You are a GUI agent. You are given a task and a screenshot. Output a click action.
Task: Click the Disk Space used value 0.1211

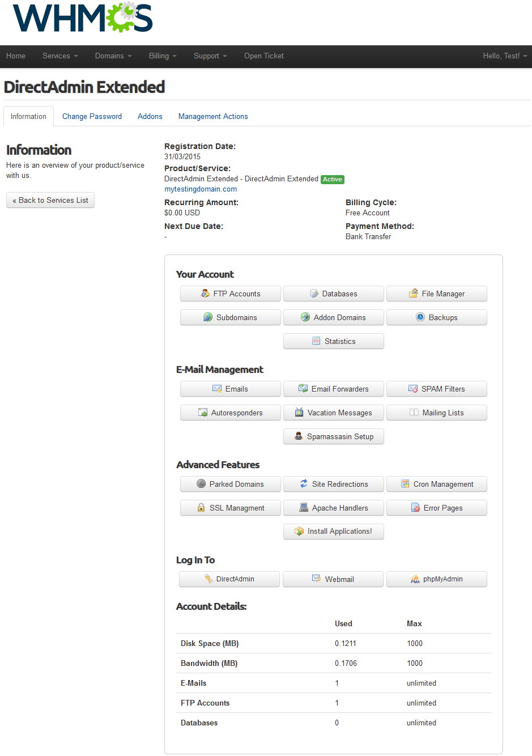[x=346, y=643]
